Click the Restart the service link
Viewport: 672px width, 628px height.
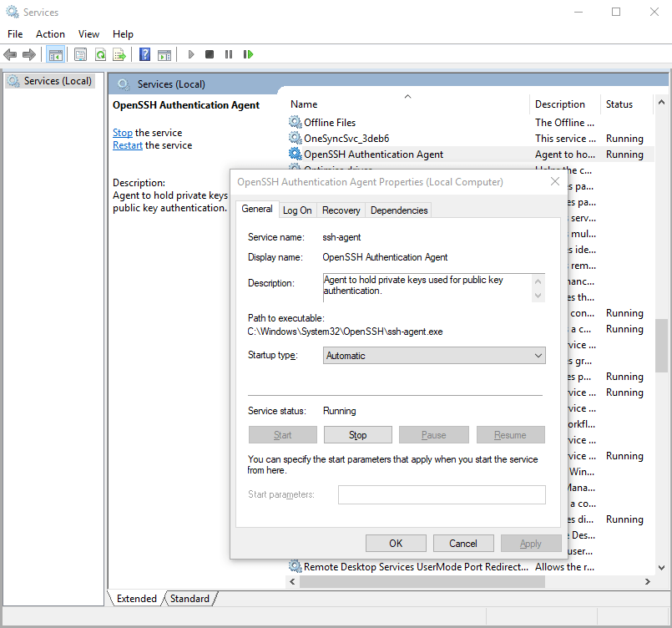pyautogui.click(x=128, y=145)
